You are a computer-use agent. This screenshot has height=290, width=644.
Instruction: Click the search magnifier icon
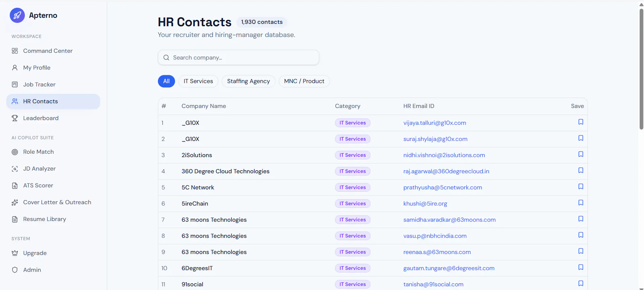pyautogui.click(x=166, y=58)
